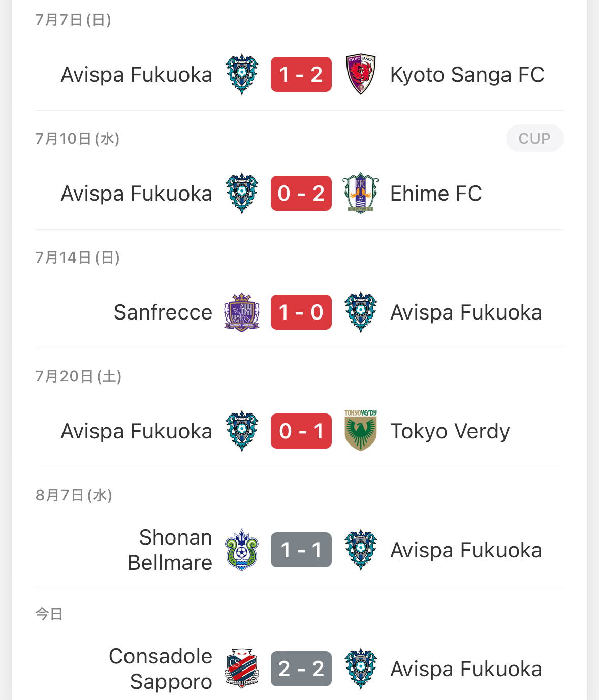Tap the Kyoto Sanga FC crest
The image size is (599, 700).
[361, 75]
